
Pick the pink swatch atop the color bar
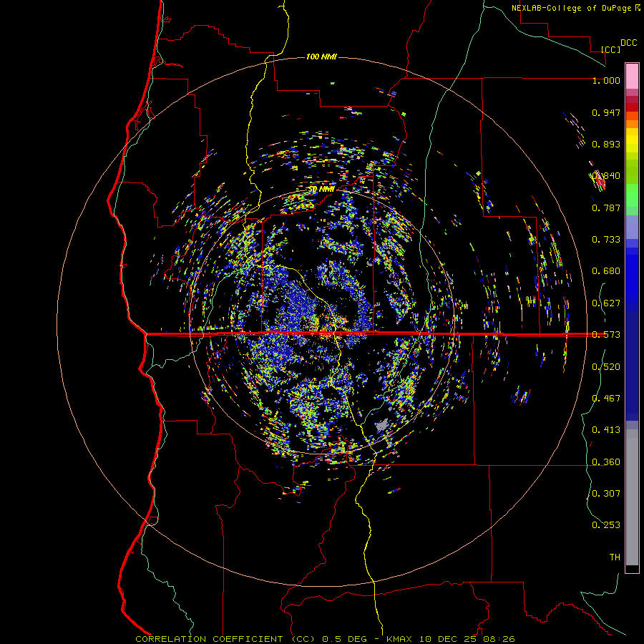[x=632, y=77]
